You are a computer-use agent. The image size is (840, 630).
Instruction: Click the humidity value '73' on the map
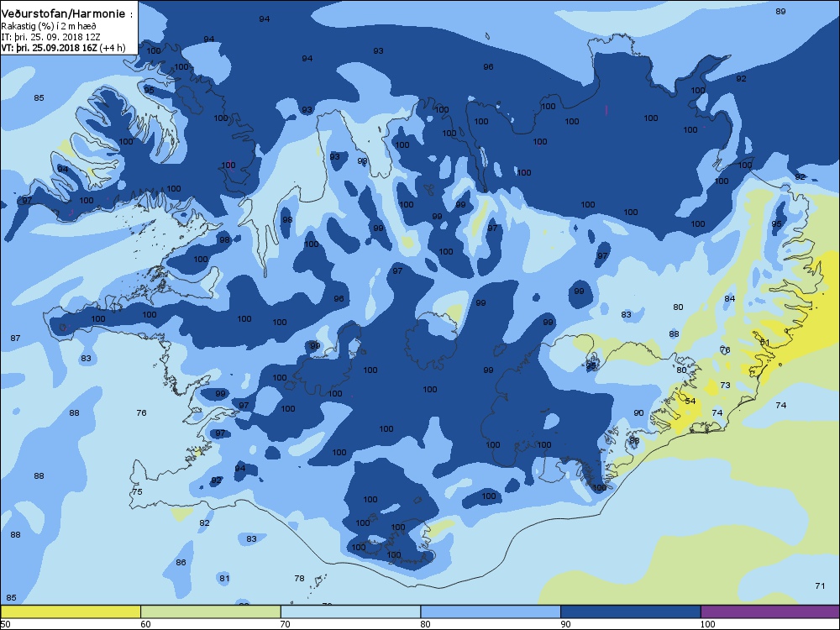(x=726, y=386)
